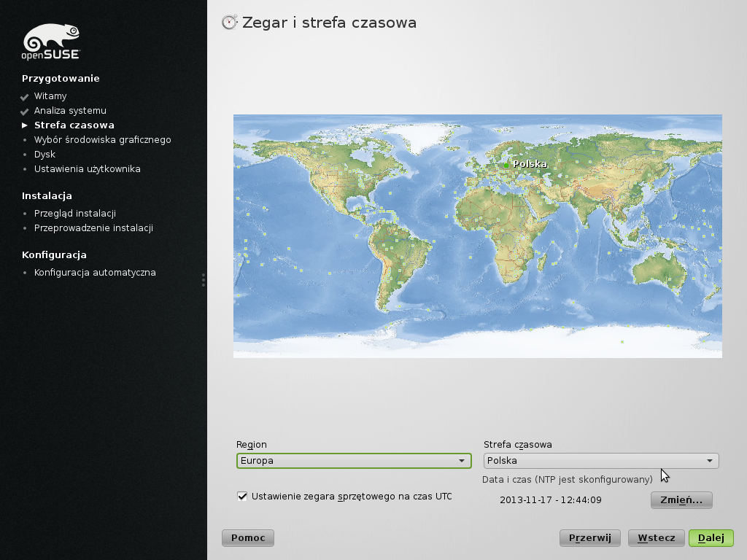Go back with the Wstecz button
The image size is (747, 560).
pos(656,538)
